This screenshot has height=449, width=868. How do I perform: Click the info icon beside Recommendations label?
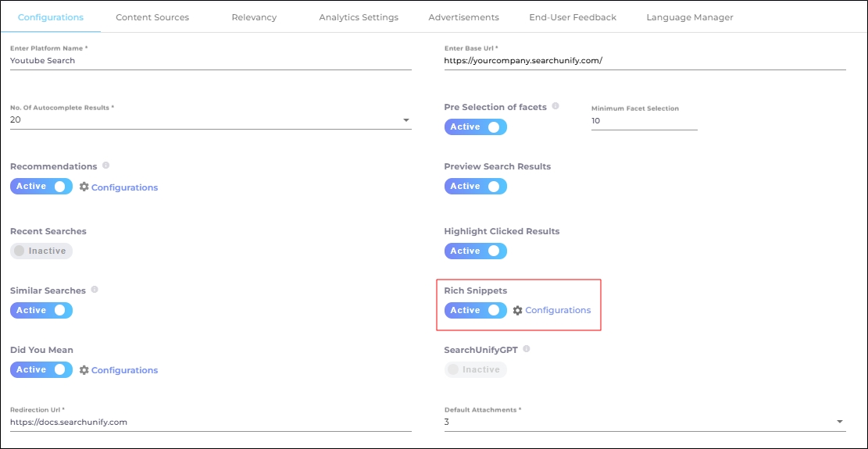click(105, 166)
